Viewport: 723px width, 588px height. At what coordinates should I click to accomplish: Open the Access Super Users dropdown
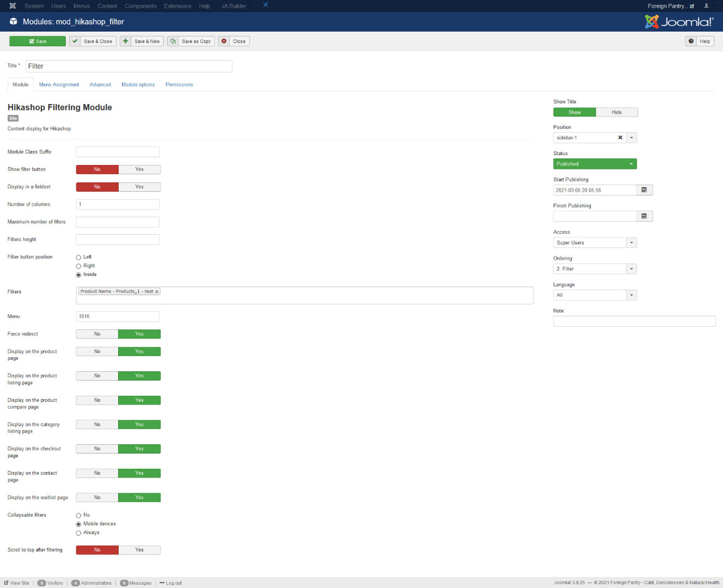595,243
